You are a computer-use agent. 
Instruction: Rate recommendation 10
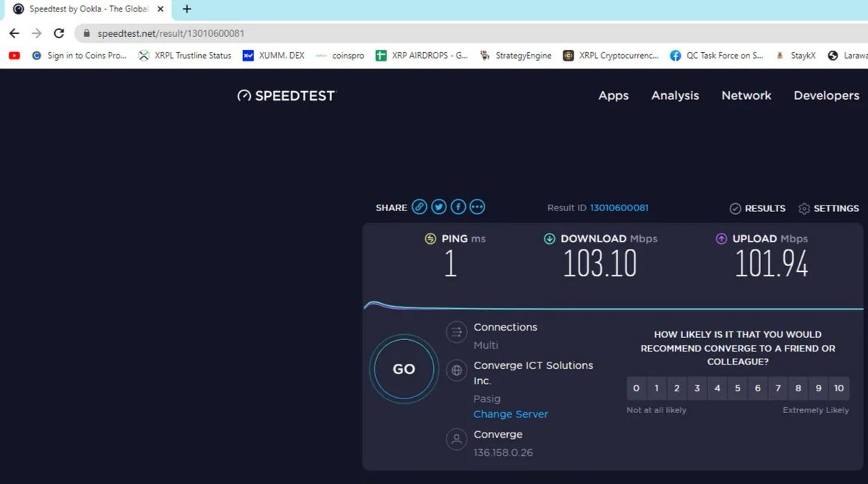839,388
